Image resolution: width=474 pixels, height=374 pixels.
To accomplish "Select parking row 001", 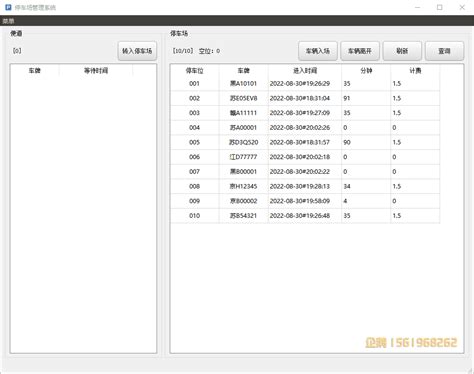I will pyautogui.click(x=305, y=84).
